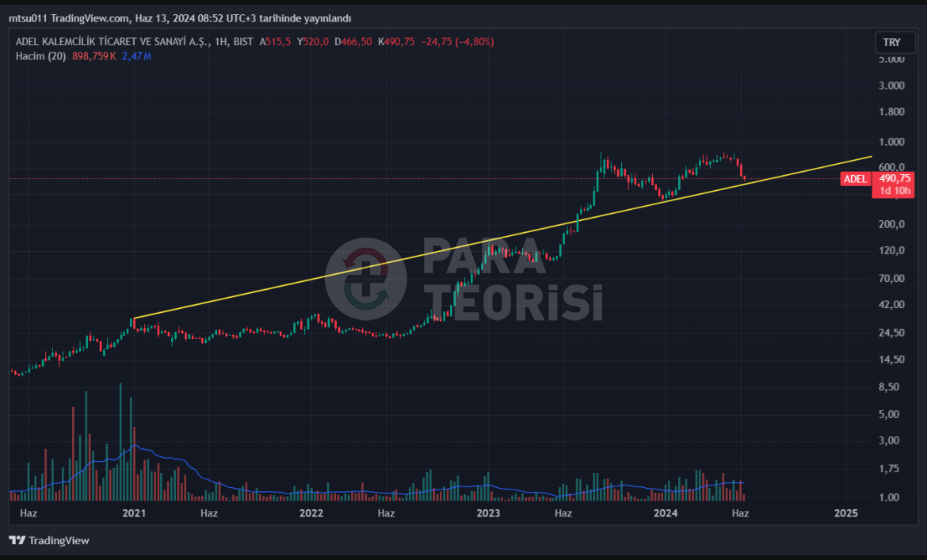Select the 490,75 current price tag
The height and width of the screenshot is (560, 927).
(894, 178)
